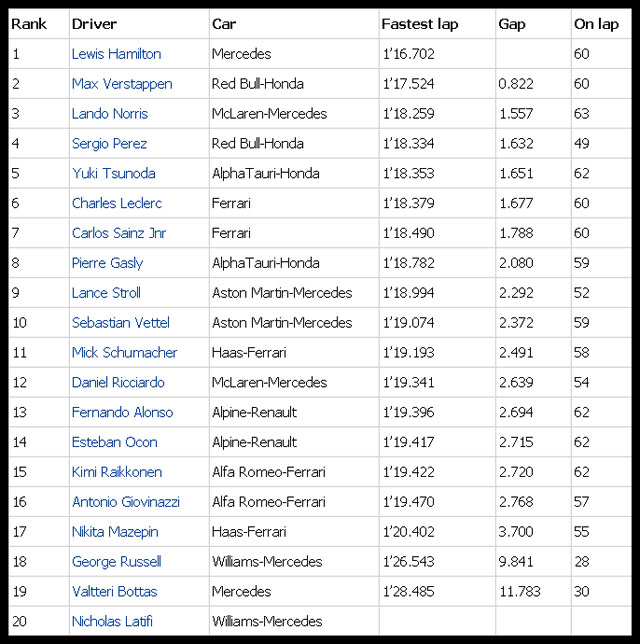640x644 pixels.
Task: Click the Lance Stroll link
Action: tap(106, 293)
